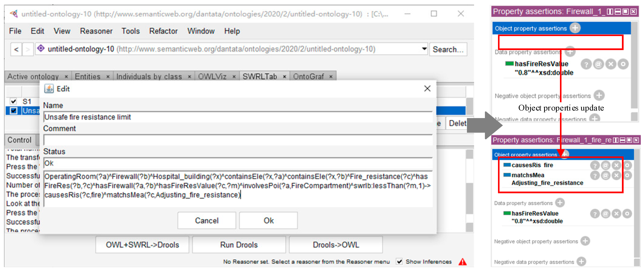Open the Reasoner menu
The image size is (644, 271).
pos(96,31)
